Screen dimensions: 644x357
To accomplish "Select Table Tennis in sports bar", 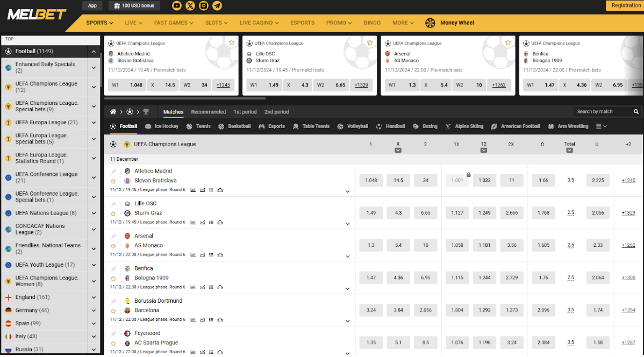I will tap(311, 126).
